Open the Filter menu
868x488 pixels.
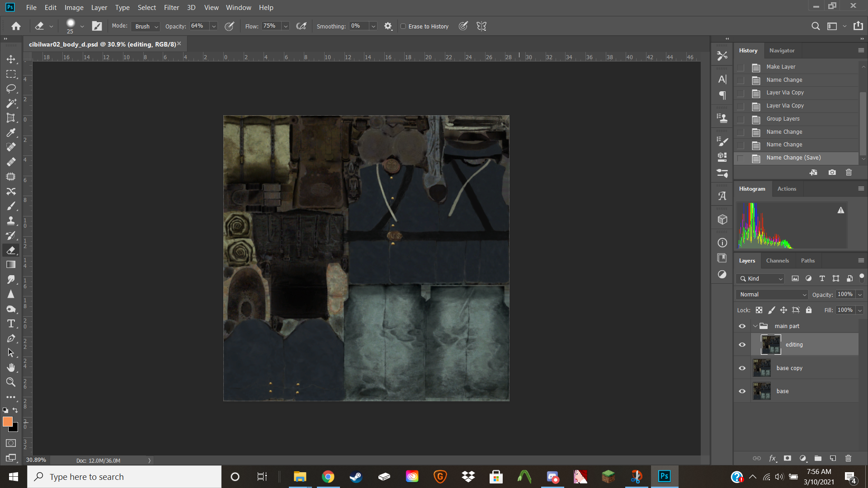[x=171, y=8]
